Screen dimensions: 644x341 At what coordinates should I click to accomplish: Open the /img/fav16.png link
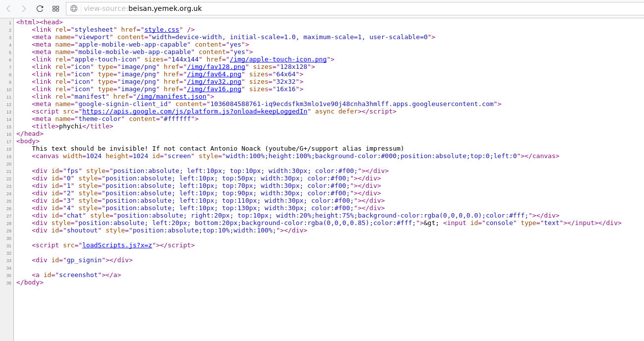[214, 89]
